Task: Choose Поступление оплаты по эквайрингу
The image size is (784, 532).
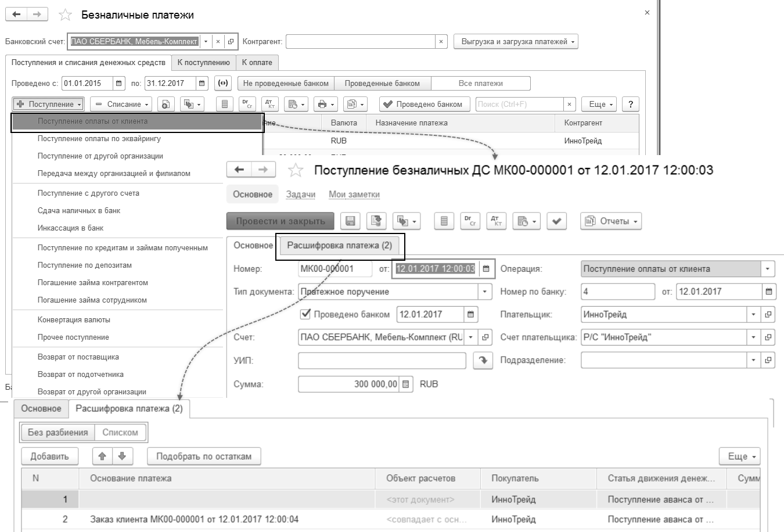Action: click(x=99, y=139)
